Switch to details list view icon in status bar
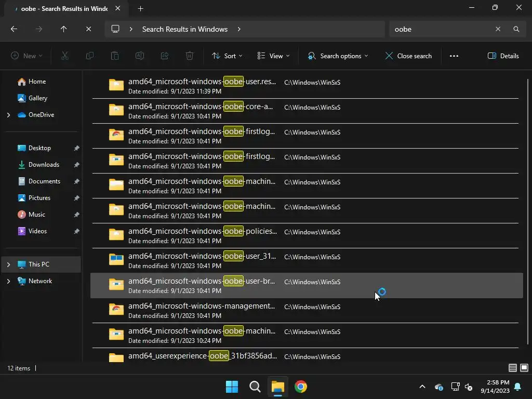Screen dimensions: 532x399 [513, 368]
